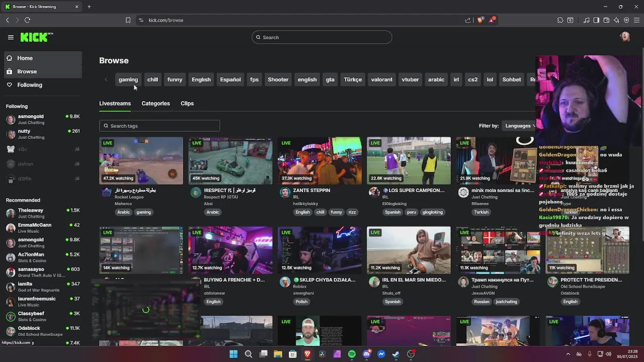Open a new browser tab with the plus button

pyautogui.click(x=89, y=7)
